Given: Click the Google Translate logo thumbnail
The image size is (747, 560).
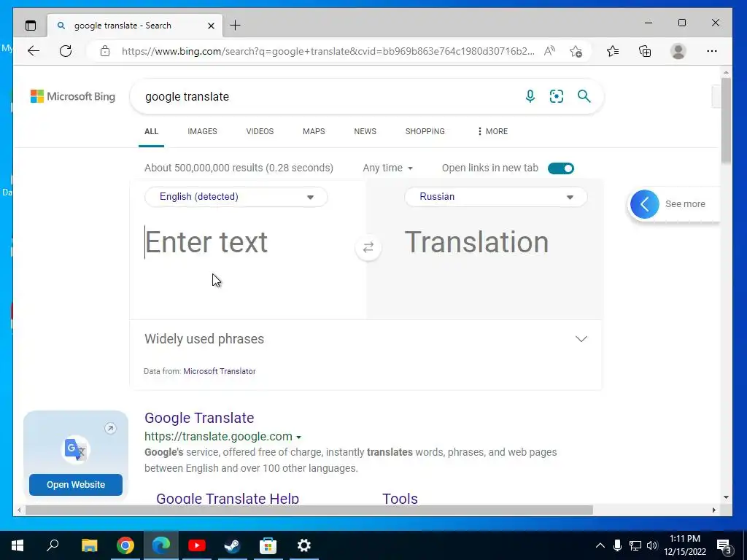Looking at the screenshot, I should 76,448.
